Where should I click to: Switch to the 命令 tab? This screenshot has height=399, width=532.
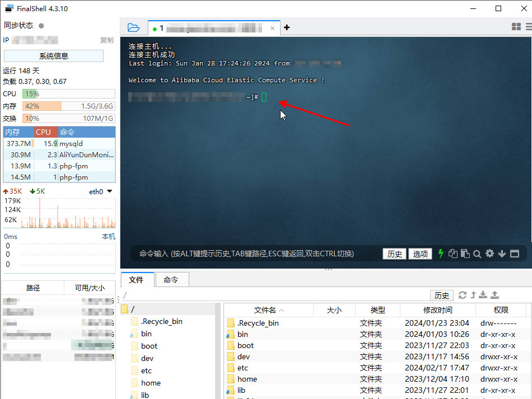click(172, 280)
